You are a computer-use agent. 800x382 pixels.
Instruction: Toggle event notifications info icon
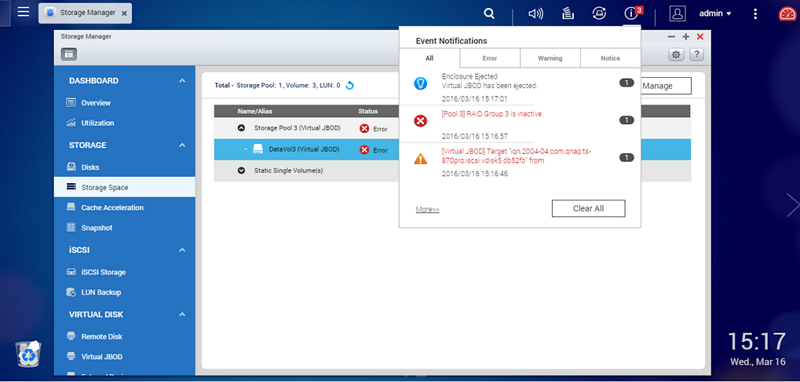pyautogui.click(x=632, y=14)
